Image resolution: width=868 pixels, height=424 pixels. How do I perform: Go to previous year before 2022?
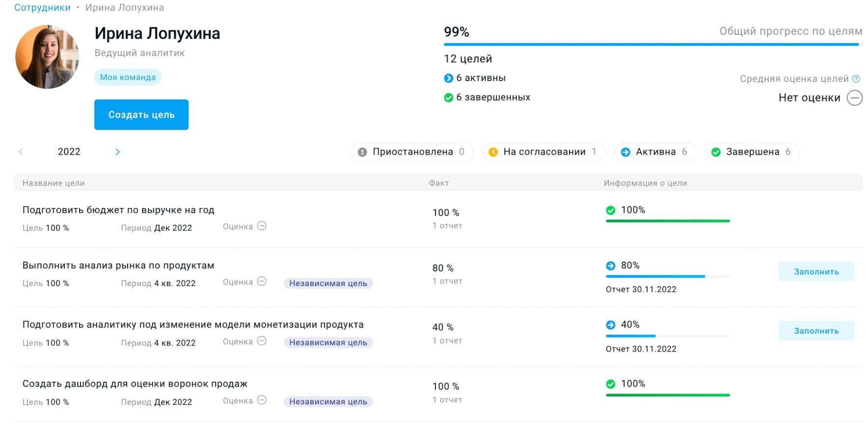21,152
